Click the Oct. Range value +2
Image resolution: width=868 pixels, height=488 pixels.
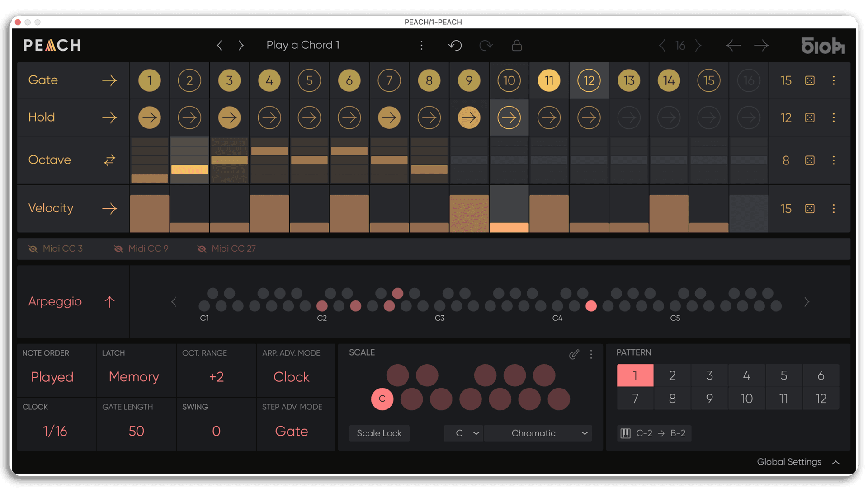click(x=217, y=377)
